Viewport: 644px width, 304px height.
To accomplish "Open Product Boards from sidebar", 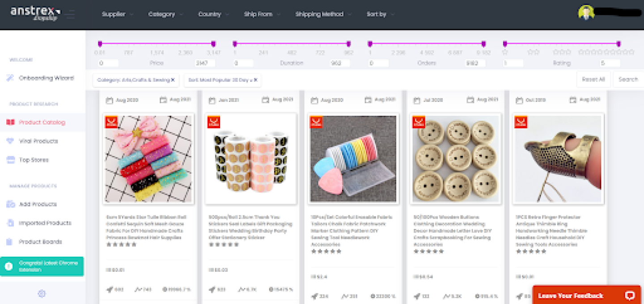I will [x=40, y=242].
